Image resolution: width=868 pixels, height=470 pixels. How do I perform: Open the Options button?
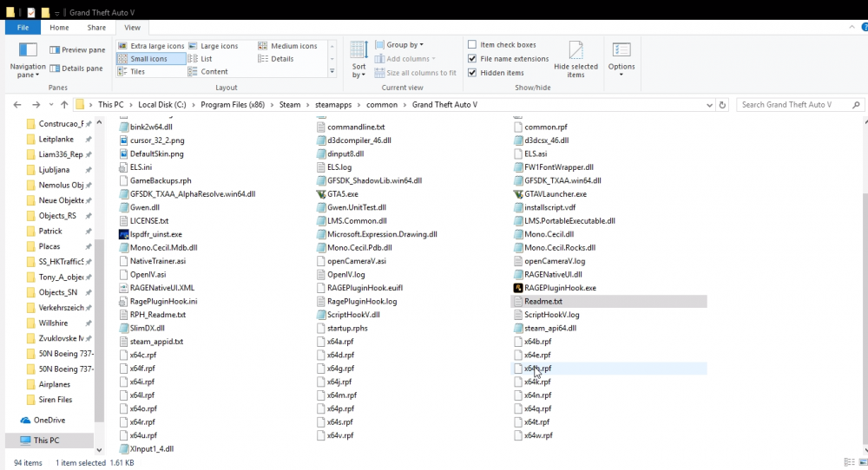coord(621,60)
